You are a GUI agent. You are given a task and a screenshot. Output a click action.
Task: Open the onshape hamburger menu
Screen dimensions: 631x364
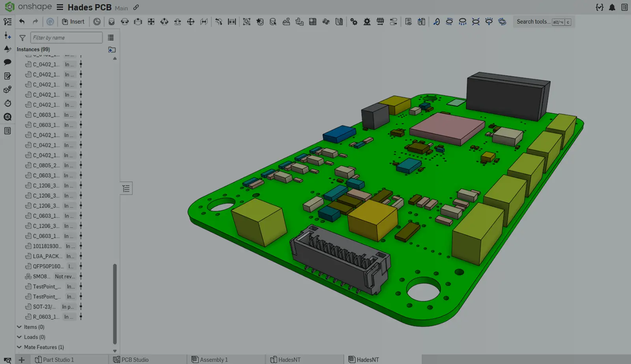tap(60, 7)
